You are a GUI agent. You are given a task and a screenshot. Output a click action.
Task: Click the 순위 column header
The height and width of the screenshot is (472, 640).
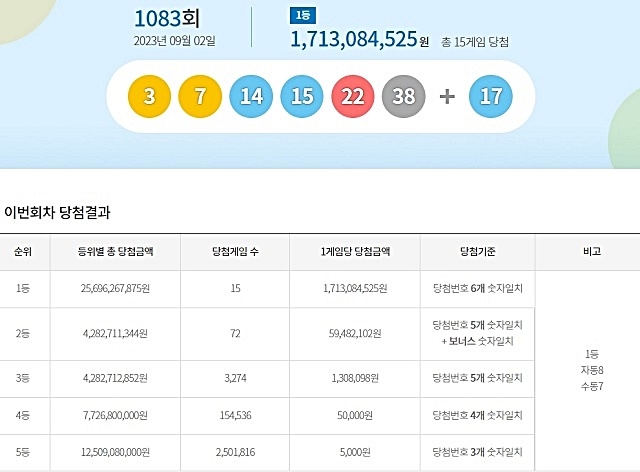click(23, 252)
